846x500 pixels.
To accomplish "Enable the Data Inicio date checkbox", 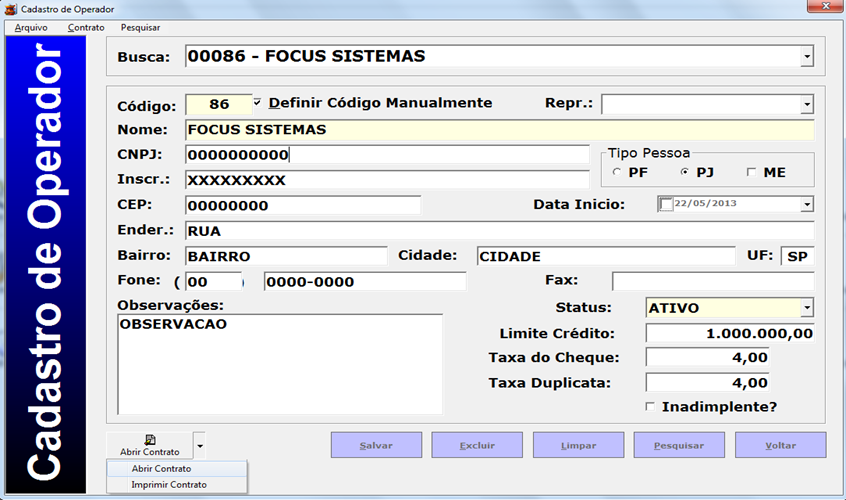I will (x=666, y=204).
